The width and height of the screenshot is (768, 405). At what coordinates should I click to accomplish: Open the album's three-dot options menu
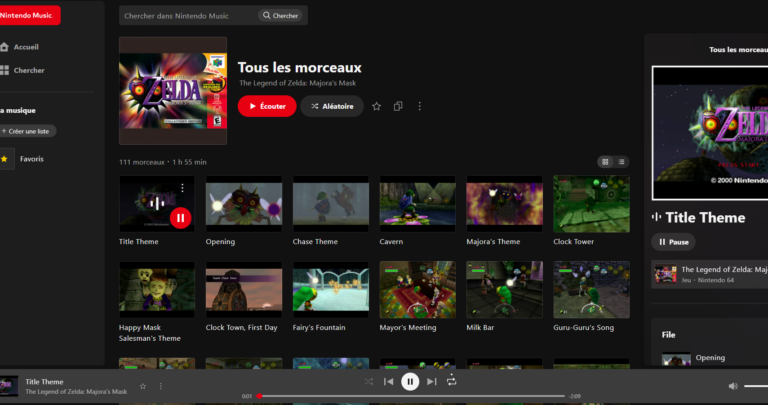pyautogui.click(x=419, y=106)
